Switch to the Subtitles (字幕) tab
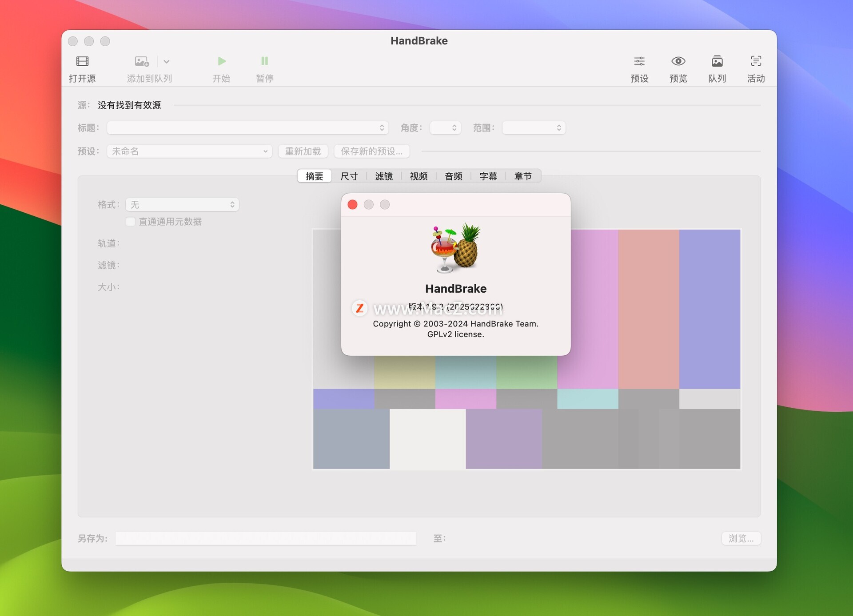 pos(488,176)
